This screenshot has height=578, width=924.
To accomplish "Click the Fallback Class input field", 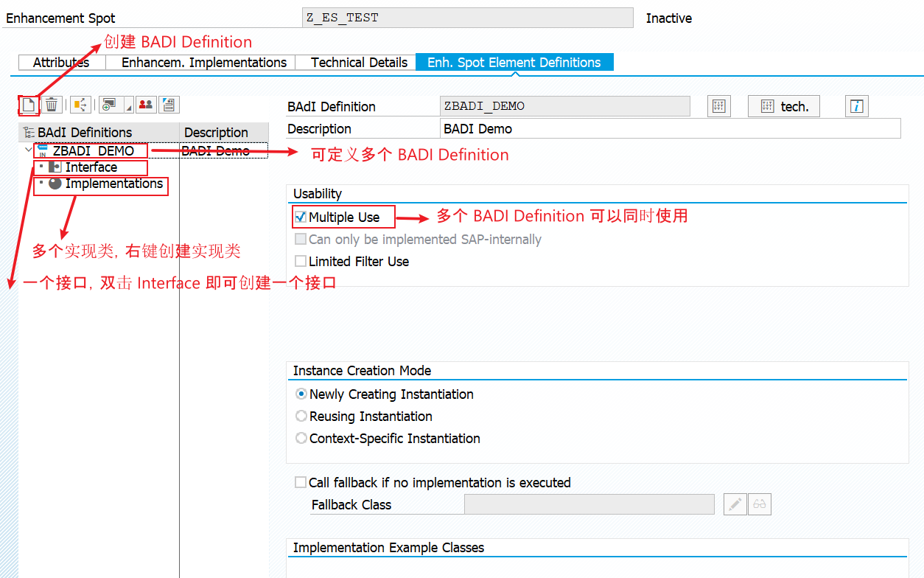I will [589, 504].
